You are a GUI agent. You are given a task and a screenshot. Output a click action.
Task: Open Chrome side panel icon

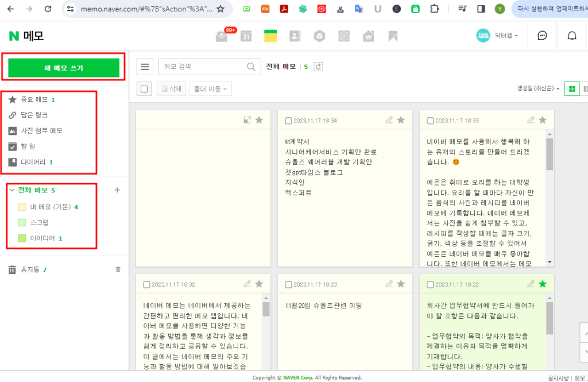pyautogui.click(x=481, y=9)
